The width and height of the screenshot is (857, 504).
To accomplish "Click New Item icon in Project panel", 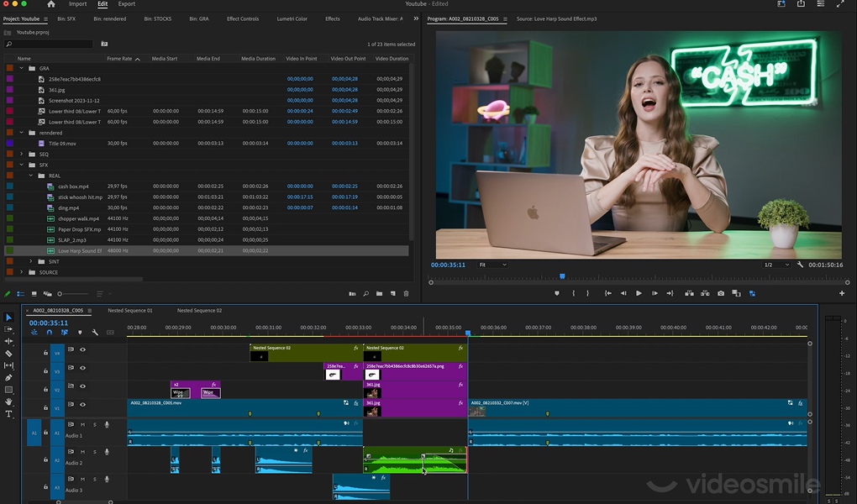I will coord(393,294).
